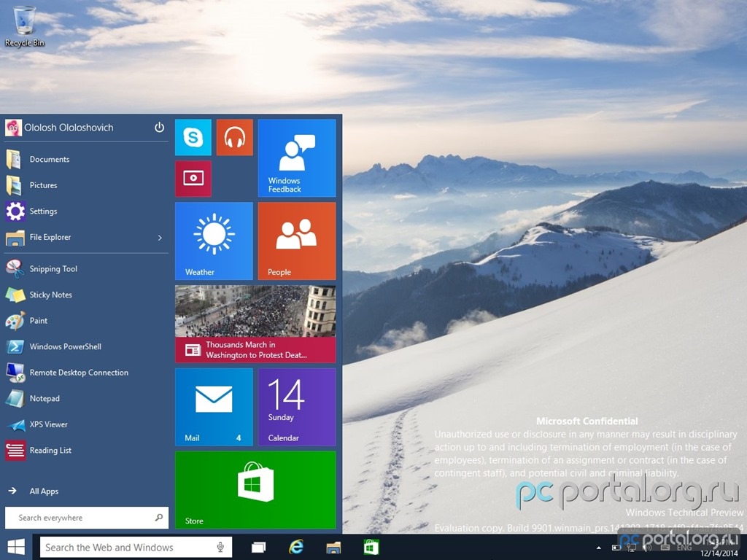Open the Mail tile
Viewport: 747px width, 560px height.
(x=214, y=406)
